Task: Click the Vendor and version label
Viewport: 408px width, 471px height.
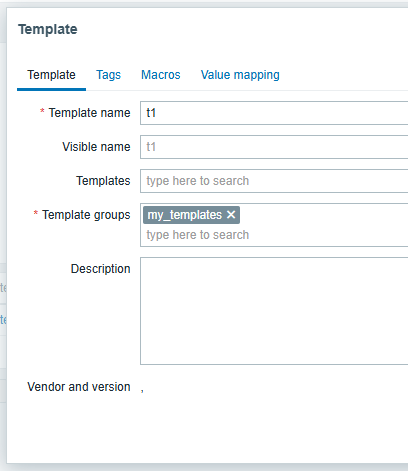Action: pos(79,387)
